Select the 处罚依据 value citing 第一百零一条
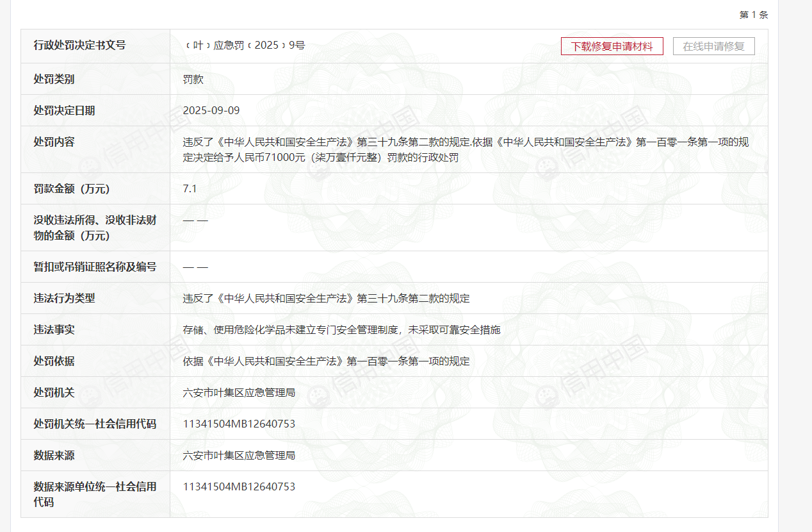This screenshot has height=532, width=812. tap(326, 362)
